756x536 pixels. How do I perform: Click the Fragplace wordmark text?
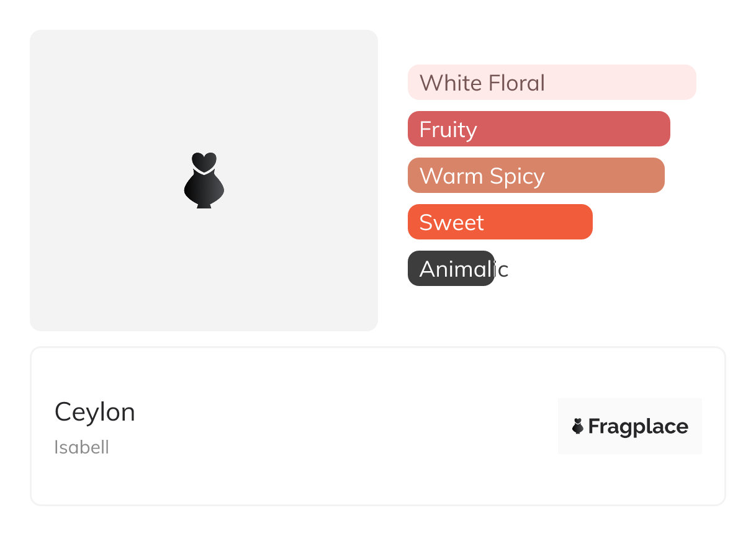click(x=638, y=427)
